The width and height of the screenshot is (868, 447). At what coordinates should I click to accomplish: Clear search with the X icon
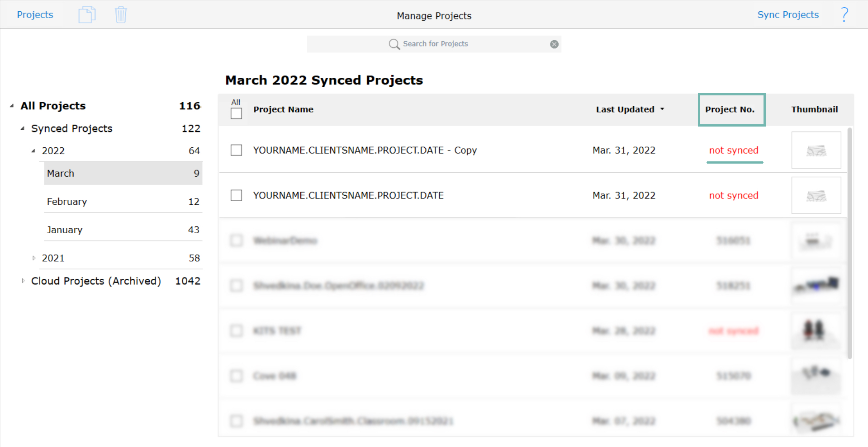554,44
